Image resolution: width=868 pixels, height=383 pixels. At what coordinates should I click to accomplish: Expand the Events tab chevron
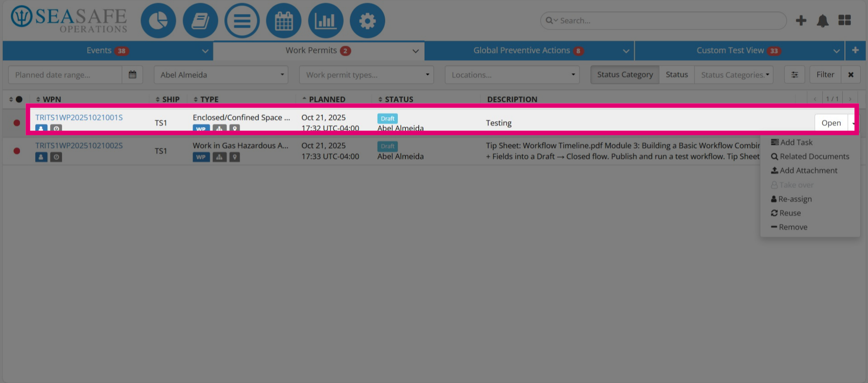(205, 51)
